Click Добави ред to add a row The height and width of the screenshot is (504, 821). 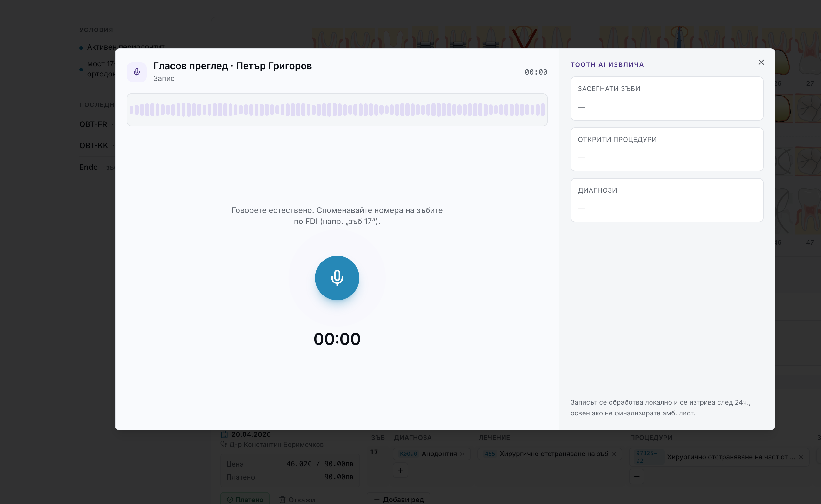399,499
